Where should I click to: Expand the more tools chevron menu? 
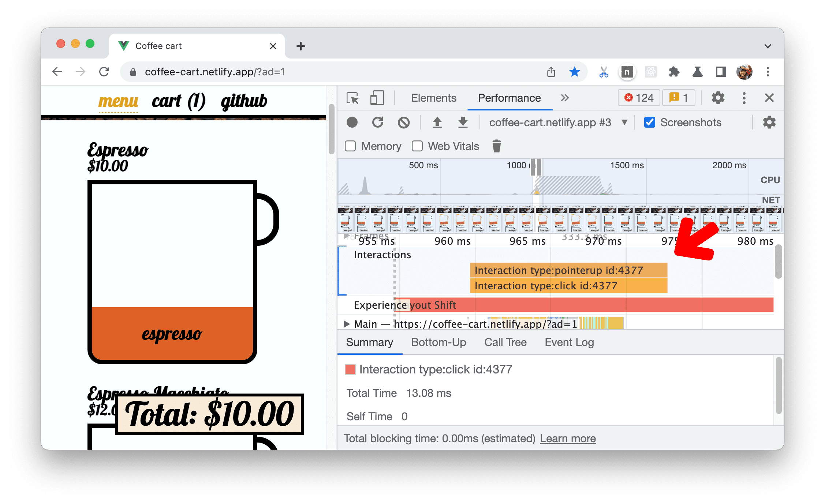[x=565, y=99]
